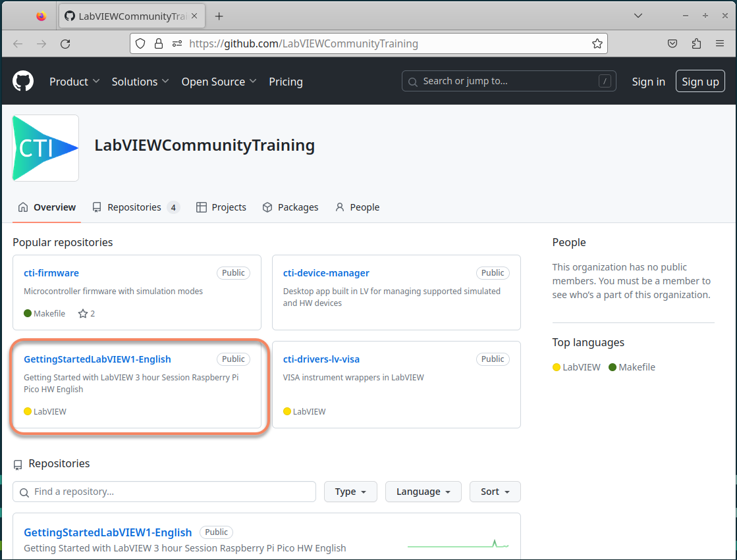The image size is (737, 560).
Task: Open the cti-device-manager repository
Action: [x=326, y=273]
